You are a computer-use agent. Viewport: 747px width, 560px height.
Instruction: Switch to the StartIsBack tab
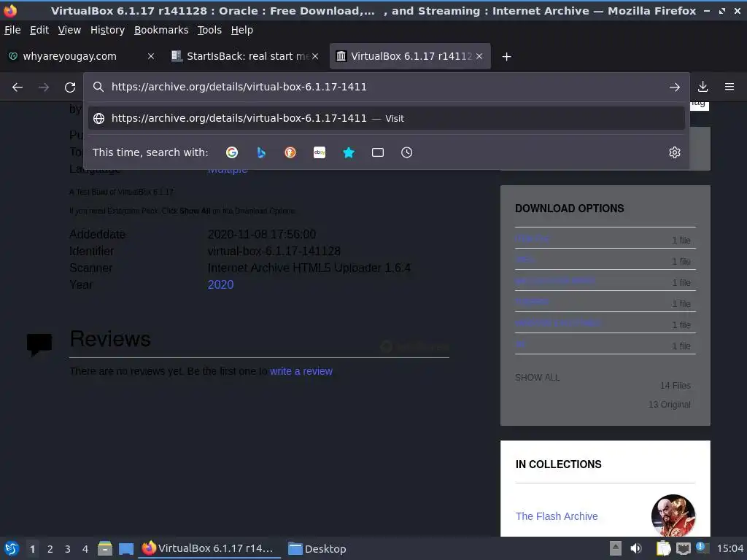pyautogui.click(x=246, y=56)
